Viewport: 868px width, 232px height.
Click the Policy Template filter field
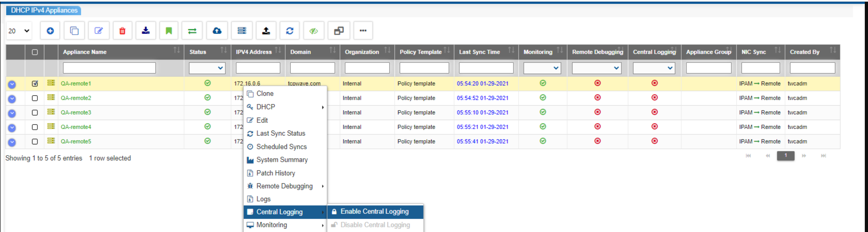424,68
